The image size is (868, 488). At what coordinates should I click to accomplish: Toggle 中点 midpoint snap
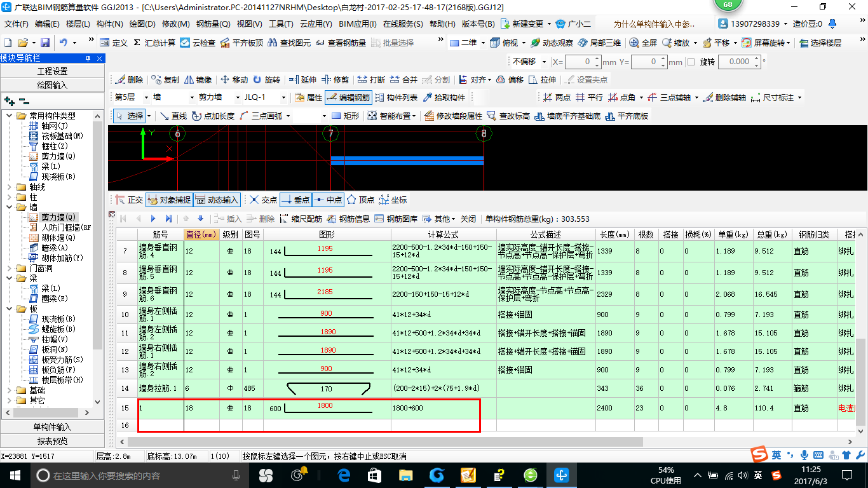[x=328, y=200]
